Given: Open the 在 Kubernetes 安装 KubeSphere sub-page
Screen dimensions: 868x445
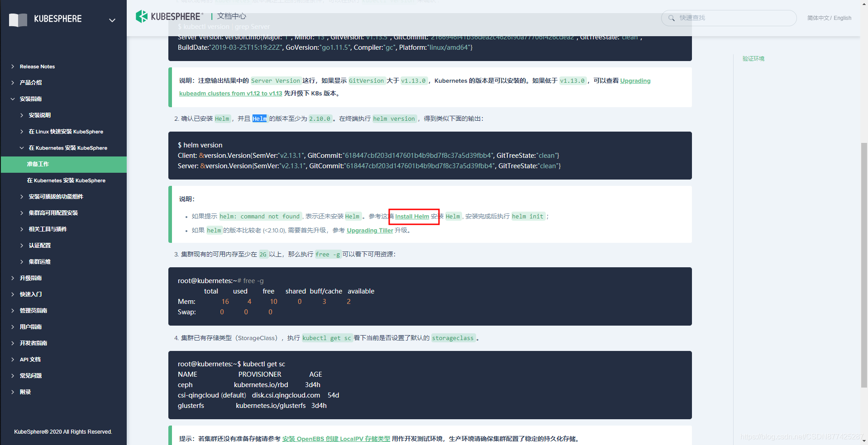Looking at the screenshot, I should [66, 180].
